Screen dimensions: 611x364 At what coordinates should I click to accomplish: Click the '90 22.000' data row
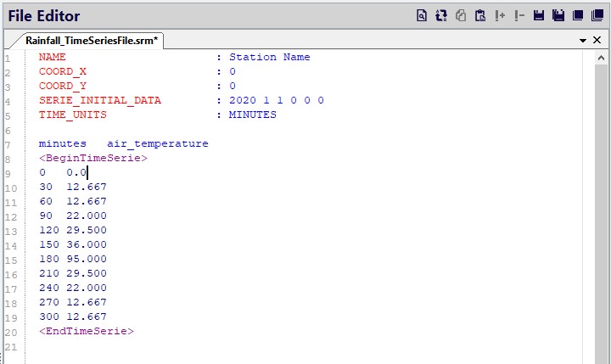tap(72, 216)
